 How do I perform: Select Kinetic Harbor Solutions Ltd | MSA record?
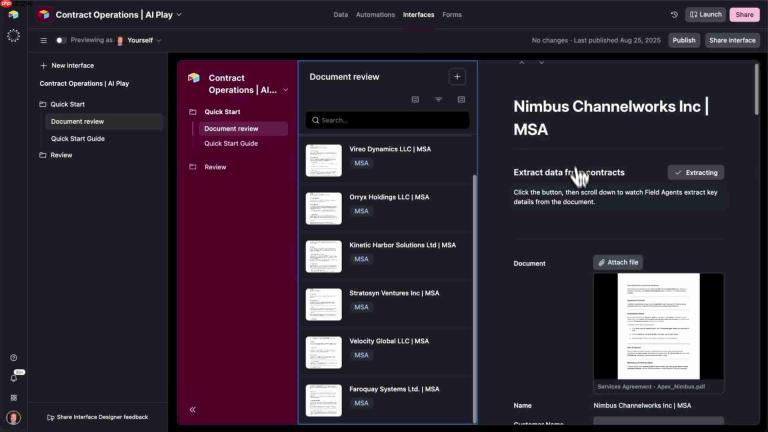[386, 256]
